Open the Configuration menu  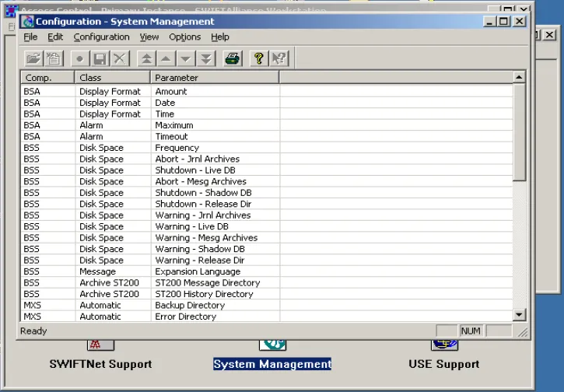click(101, 37)
